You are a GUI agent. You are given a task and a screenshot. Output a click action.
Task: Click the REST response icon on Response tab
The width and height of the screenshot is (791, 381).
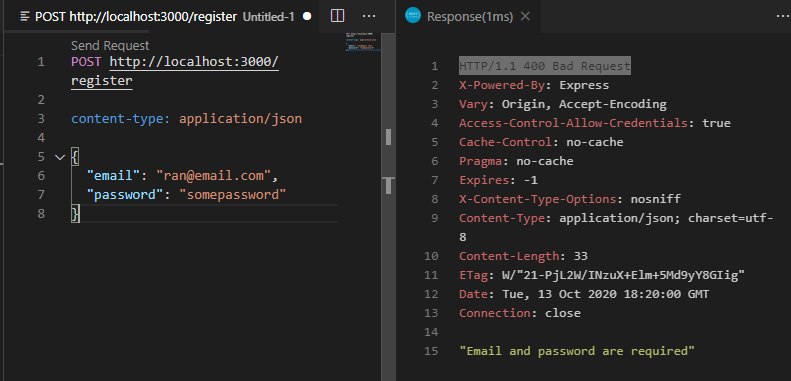pos(413,16)
